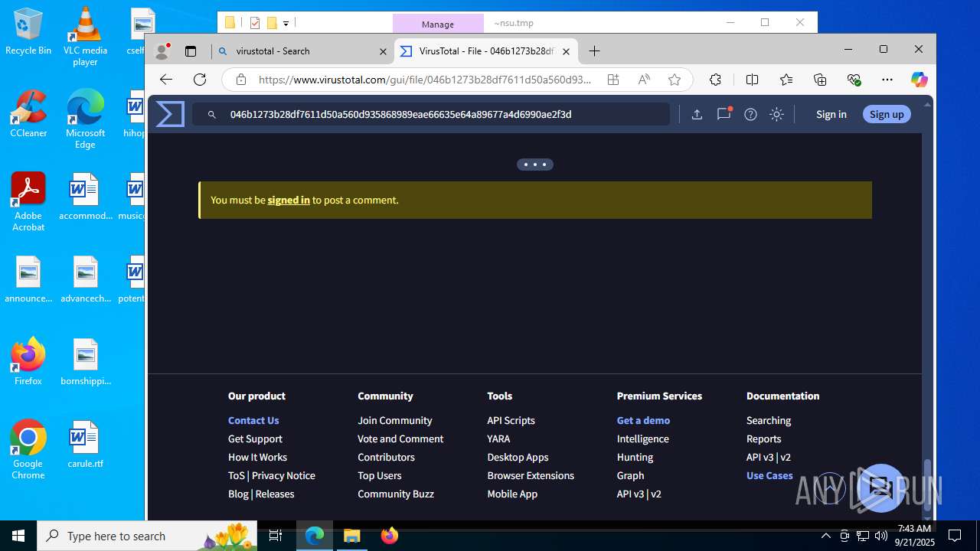Image resolution: width=980 pixels, height=551 pixels.
Task: Open the Copilot icon
Action: coord(919,80)
